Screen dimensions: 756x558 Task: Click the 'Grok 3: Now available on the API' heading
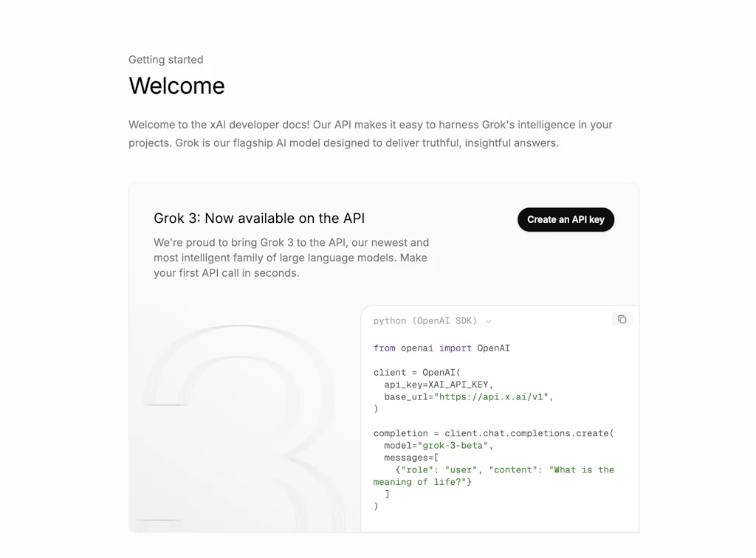point(259,218)
